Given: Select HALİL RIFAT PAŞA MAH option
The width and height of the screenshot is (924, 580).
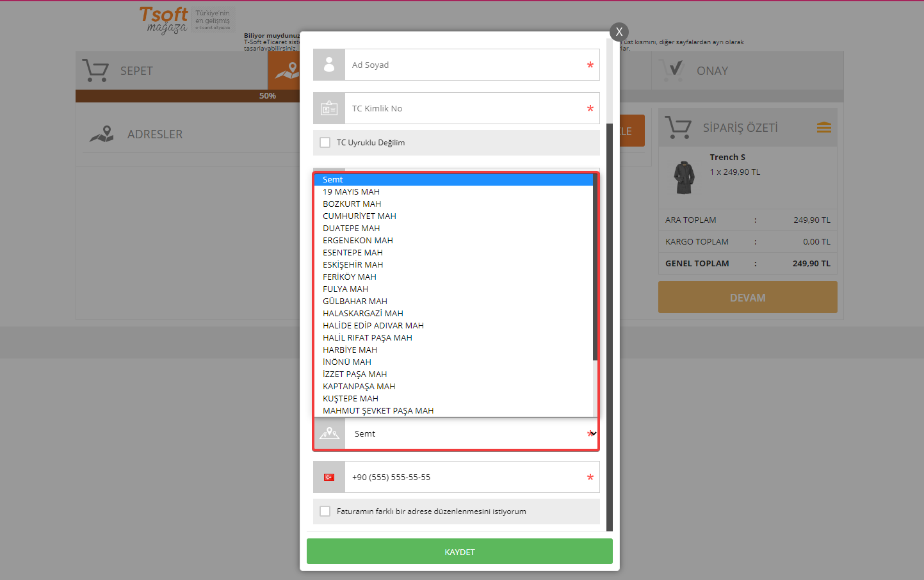Looking at the screenshot, I should (454, 338).
